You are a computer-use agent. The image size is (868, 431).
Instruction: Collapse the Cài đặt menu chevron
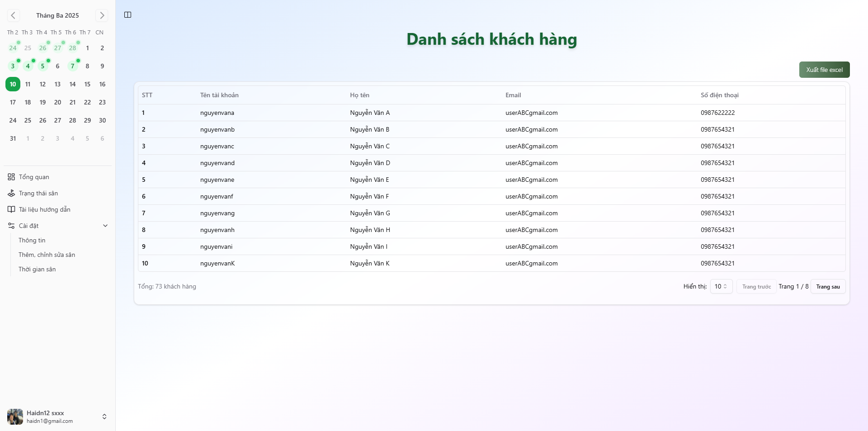[x=105, y=226]
